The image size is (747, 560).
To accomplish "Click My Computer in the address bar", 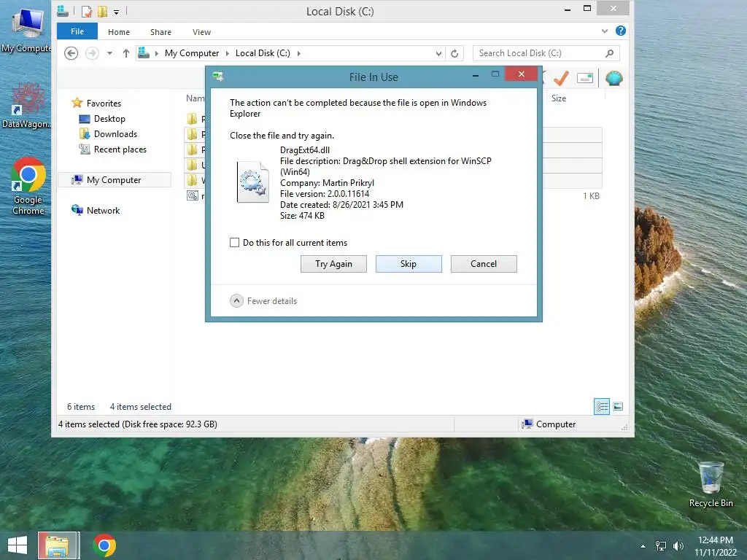I will coord(192,53).
